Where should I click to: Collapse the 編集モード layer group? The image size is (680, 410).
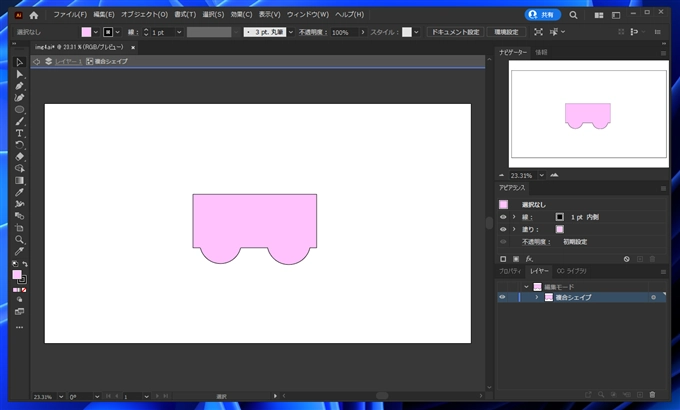pyautogui.click(x=526, y=287)
